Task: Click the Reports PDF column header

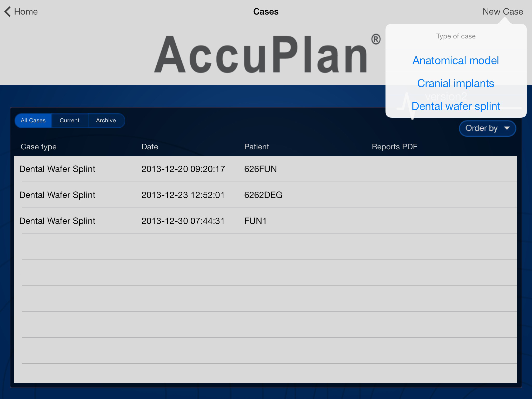Action: click(394, 147)
